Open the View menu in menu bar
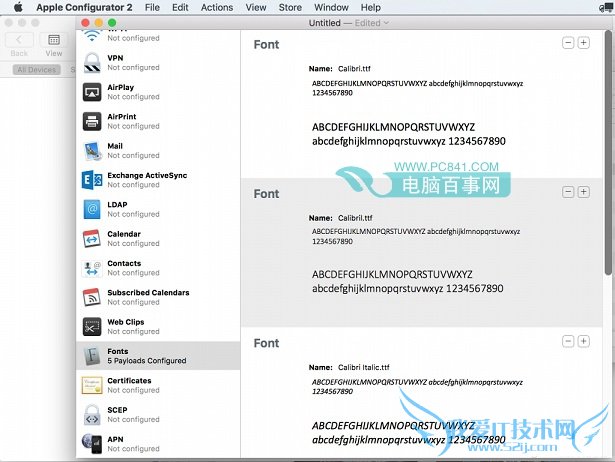615x462 pixels. pos(256,7)
